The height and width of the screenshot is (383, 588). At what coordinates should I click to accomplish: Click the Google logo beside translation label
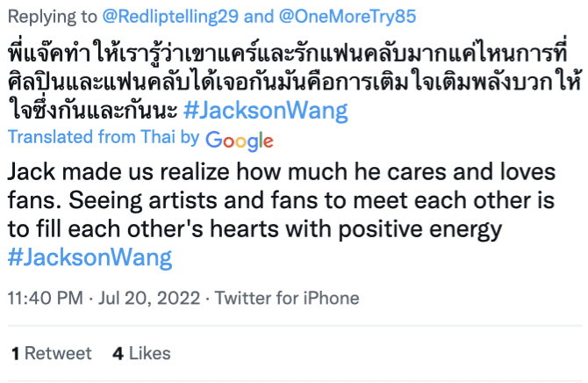click(239, 139)
